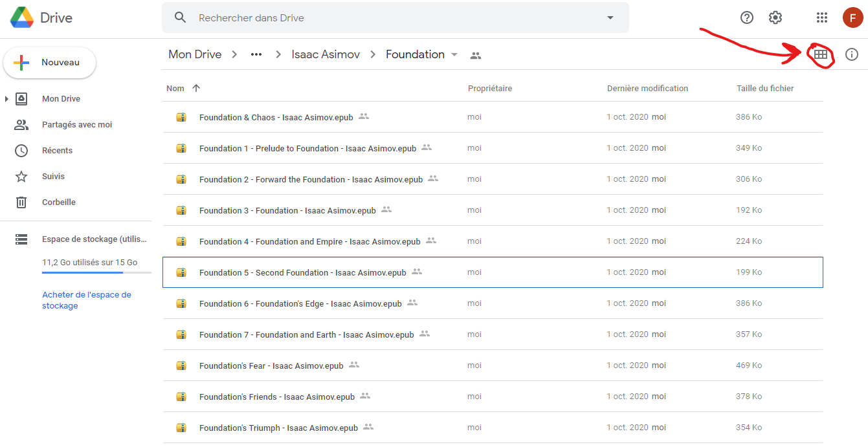Open Suivis in the sidebar
Image resolution: width=868 pixels, height=447 pixels.
[53, 177]
